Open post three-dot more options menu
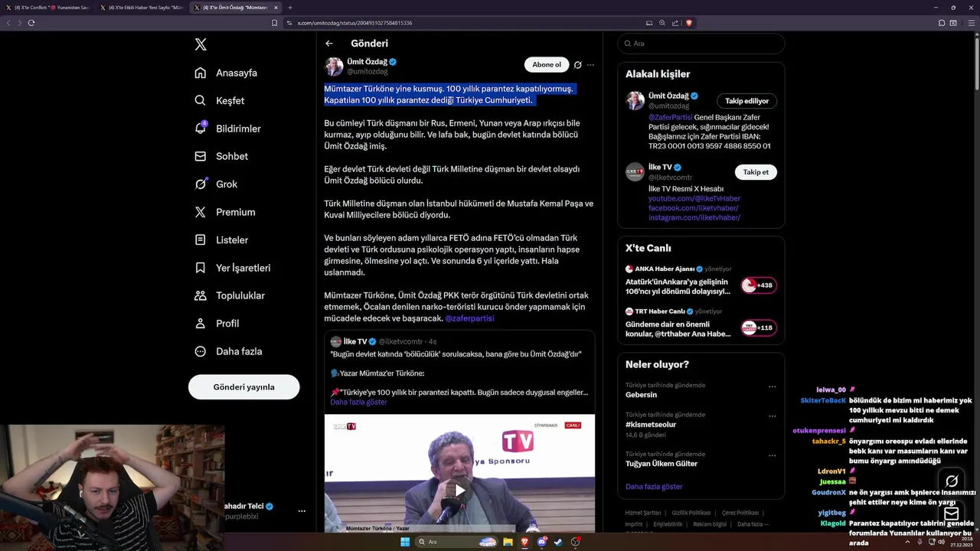Viewport: 980px width, 551px height. [590, 65]
